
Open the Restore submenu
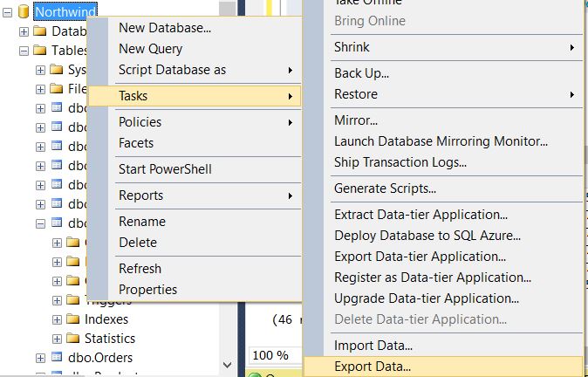click(x=443, y=94)
